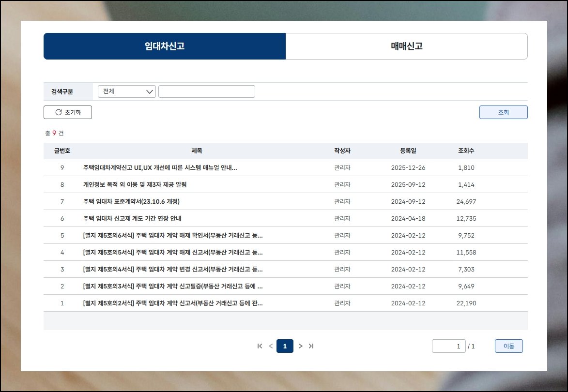Click the 총 9 건 total count
Viewport: 568px width, 392px height.
pyautogui.click(x=54, y=133)
